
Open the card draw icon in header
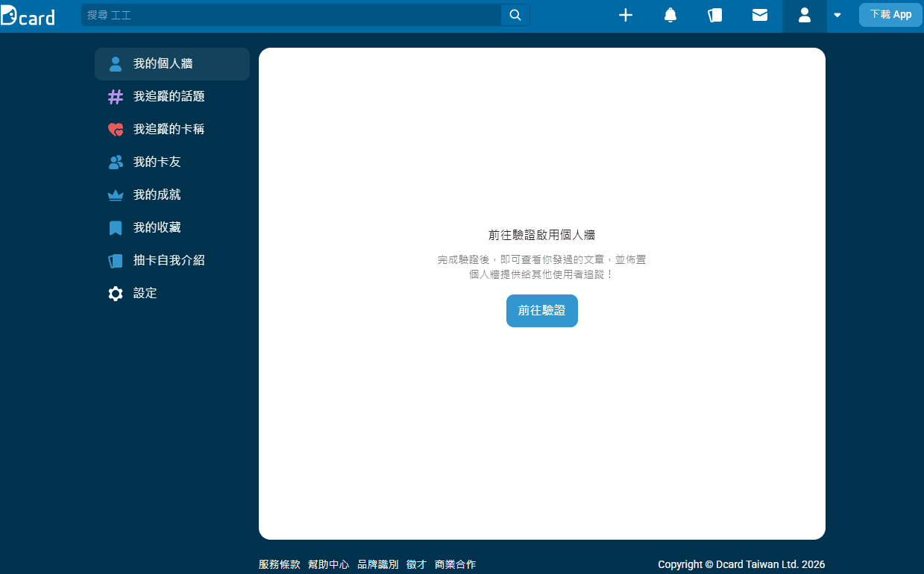click(x=715, y=15)
